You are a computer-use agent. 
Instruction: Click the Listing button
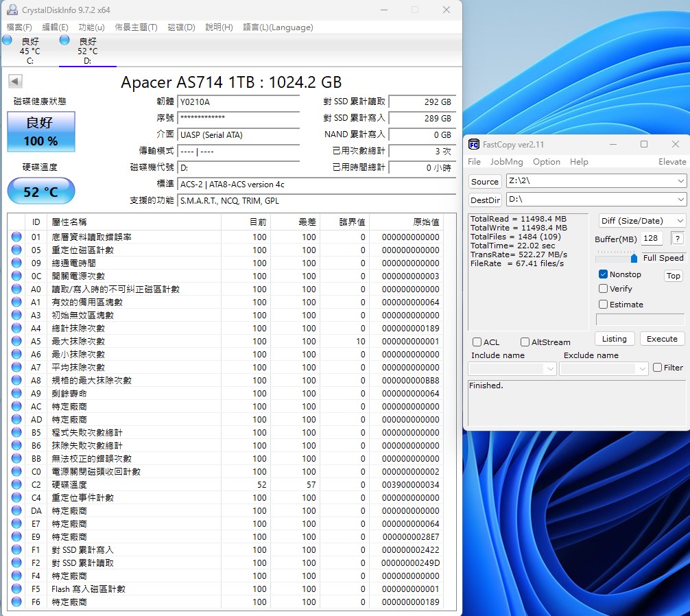615,339
